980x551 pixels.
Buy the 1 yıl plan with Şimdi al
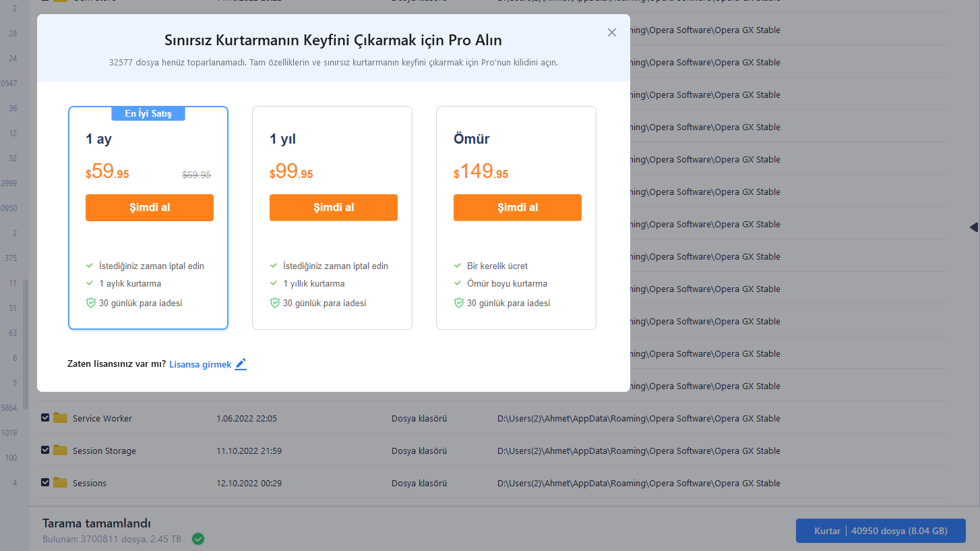pyautogui.click(x=334, y=208)
